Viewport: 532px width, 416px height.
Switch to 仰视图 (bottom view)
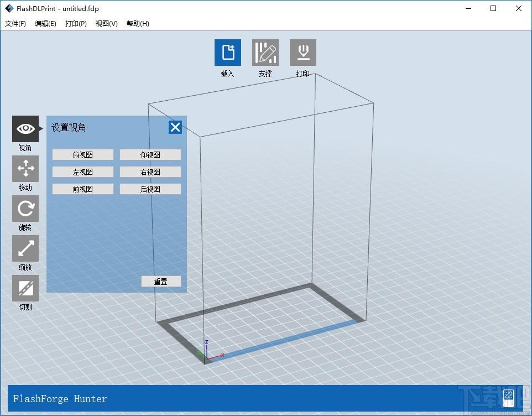pyautogui.click(x=150, y=155)
